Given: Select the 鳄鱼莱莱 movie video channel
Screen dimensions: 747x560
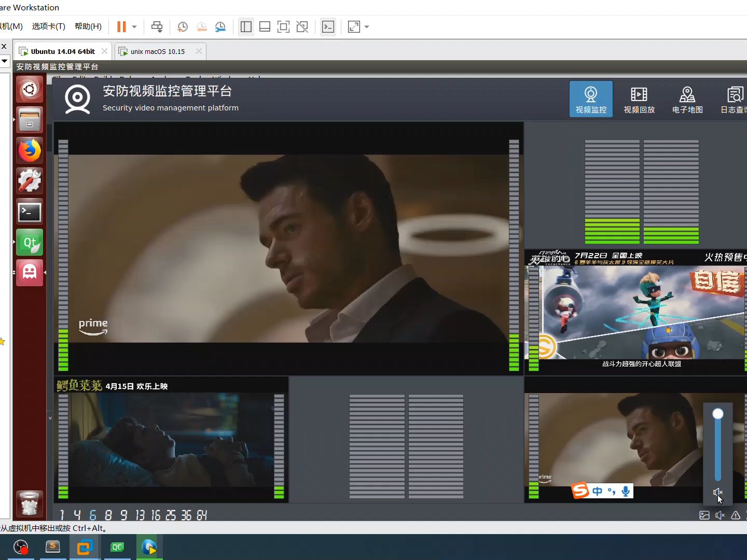Looking at the screenshot, I should (x=171, y=440).
